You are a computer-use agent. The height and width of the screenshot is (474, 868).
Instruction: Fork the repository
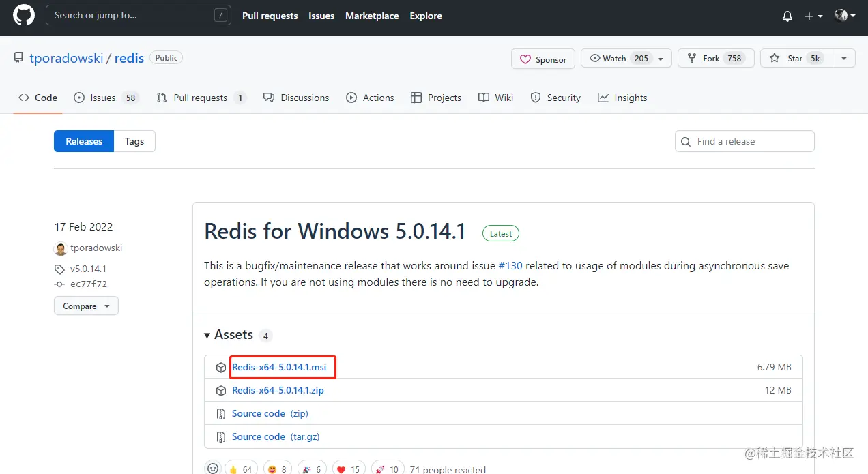click(715, 58)
